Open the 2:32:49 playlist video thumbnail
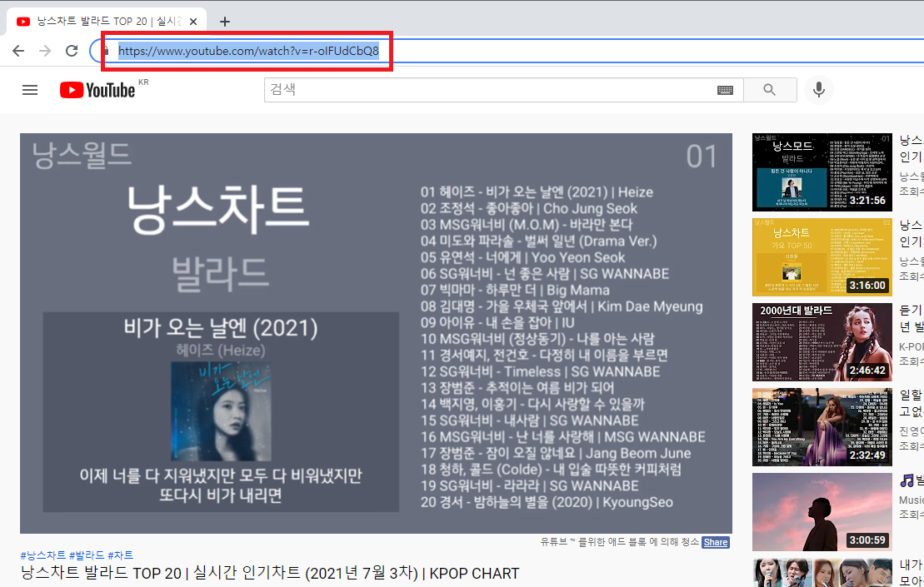 coord(822,427)
